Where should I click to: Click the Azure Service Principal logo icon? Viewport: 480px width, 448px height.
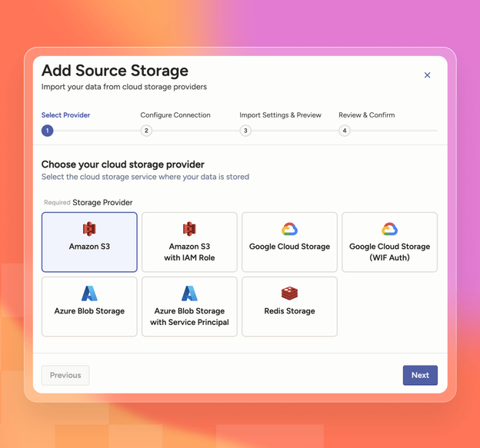(189, 294)
